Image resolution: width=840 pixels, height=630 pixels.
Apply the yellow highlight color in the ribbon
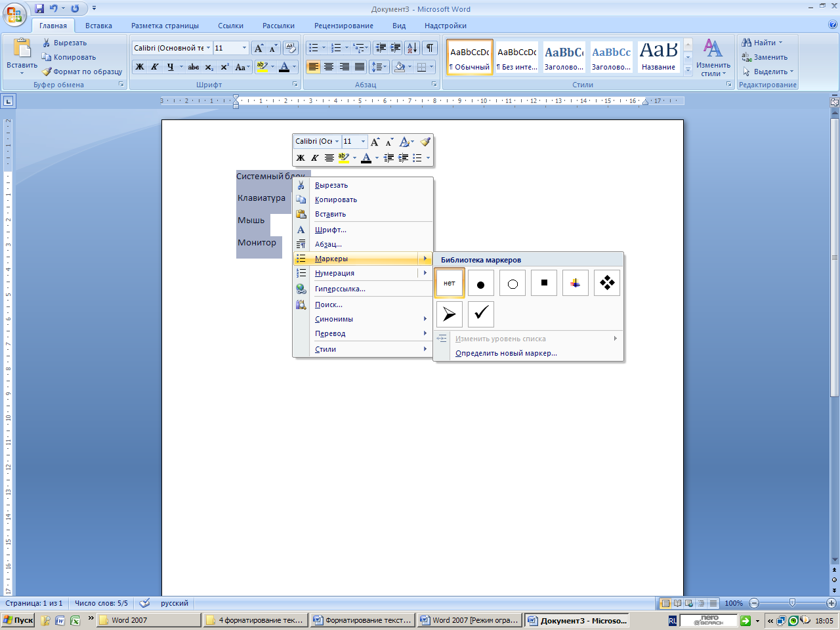(262, 67)
